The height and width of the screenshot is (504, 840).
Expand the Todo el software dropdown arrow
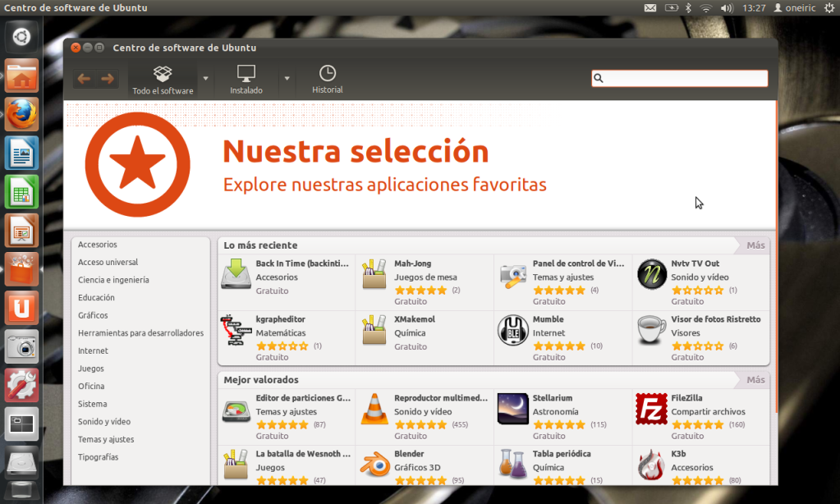click(x=205, y=79)
